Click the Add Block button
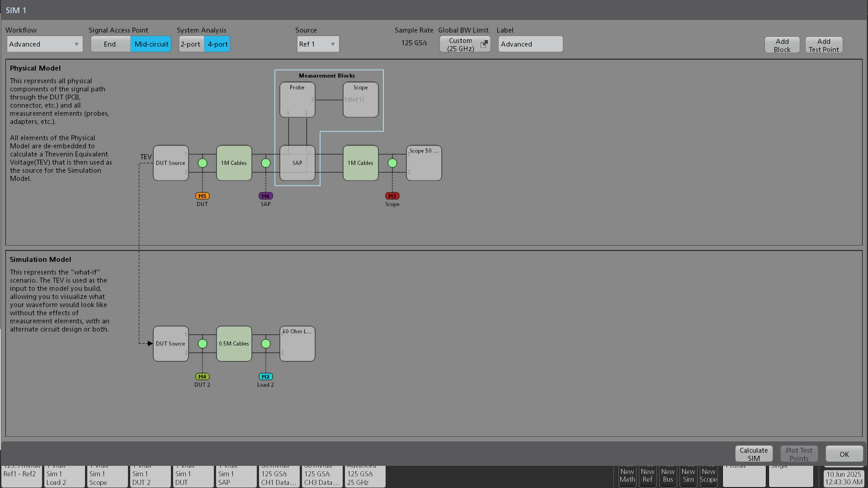Image resolution: width=868 pixels, height=488 pixels. tap(782, 45)
